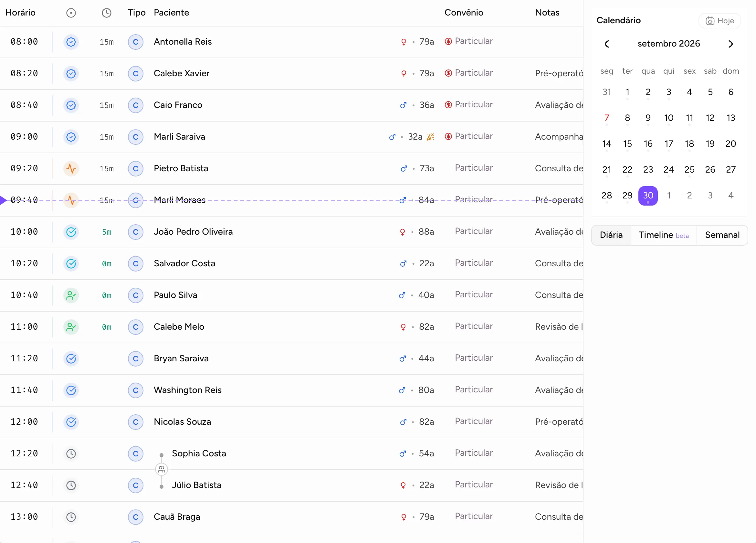
Task: Switch to Timeline beta view
Action: tap(664, 236)
